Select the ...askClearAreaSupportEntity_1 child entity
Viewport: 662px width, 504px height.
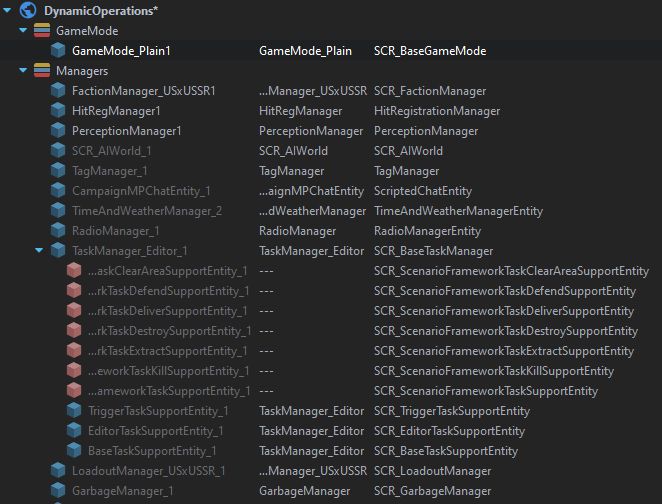click(x=168, y=271)
